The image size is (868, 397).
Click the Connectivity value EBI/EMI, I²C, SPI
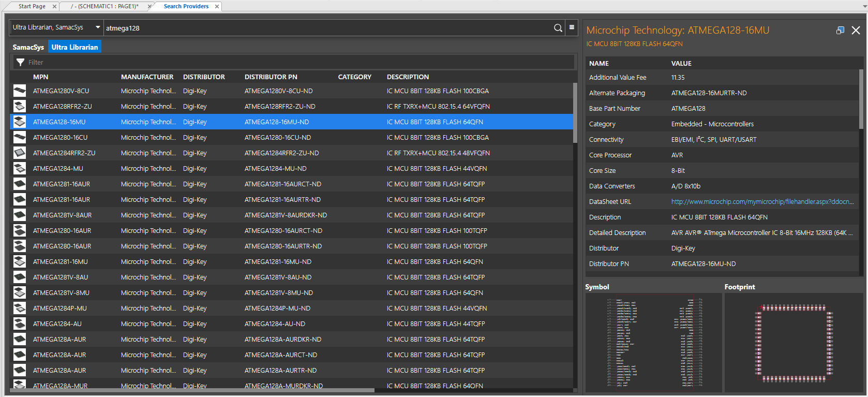714,139
